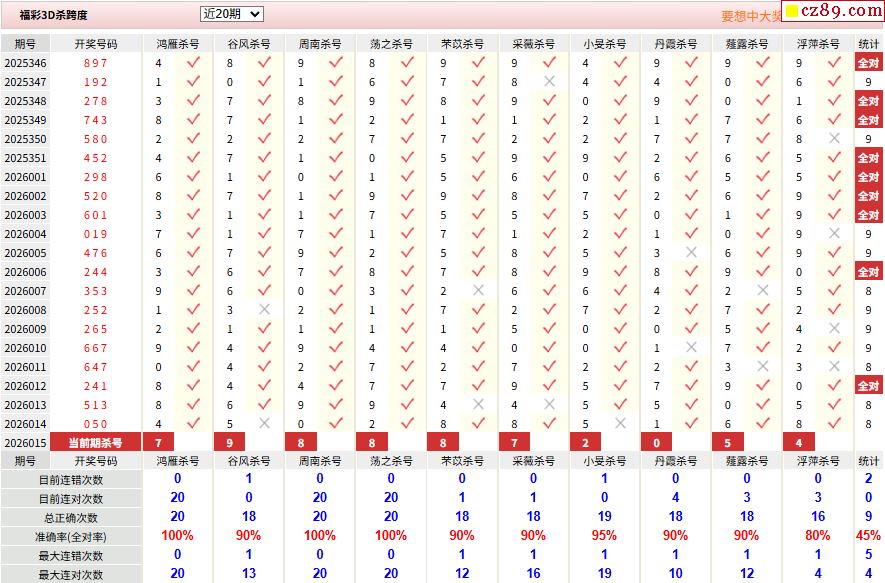Click gray X for 采薇杀号 in row 2026013

click(x=549, y=404)
